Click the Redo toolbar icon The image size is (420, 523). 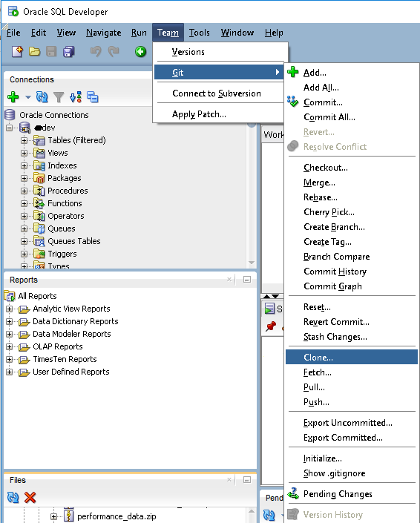pyautogui.click(x=114, y=51)
